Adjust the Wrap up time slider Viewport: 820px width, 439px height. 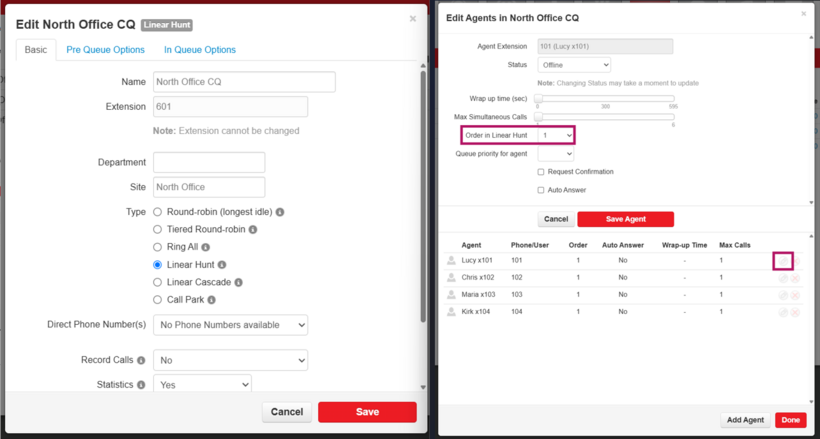[539, 99]
